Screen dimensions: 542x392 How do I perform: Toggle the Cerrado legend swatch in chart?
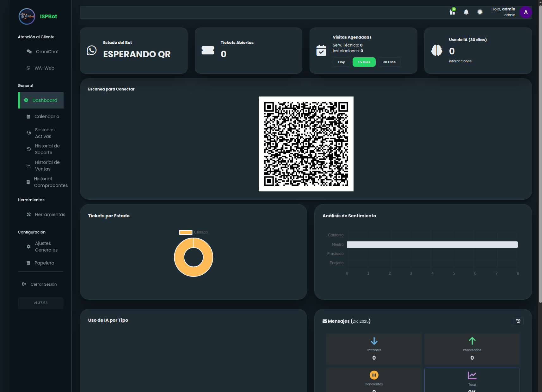(x=186, y=233)
